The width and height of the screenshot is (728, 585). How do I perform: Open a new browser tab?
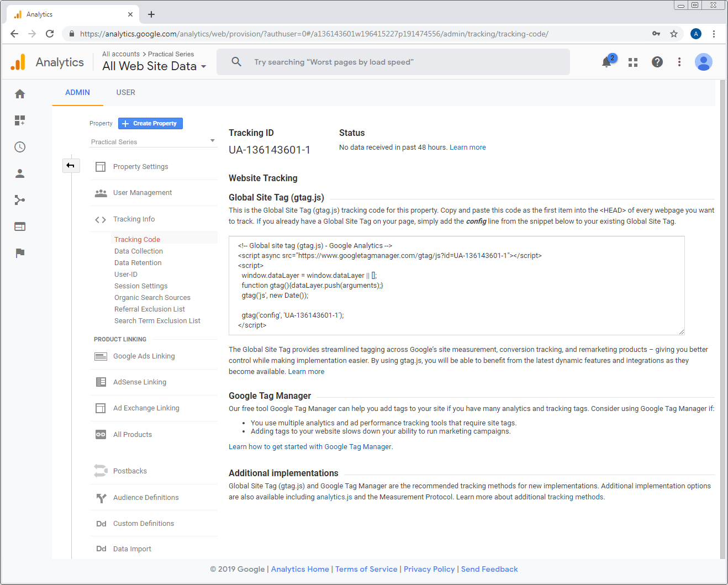(151, 14)
